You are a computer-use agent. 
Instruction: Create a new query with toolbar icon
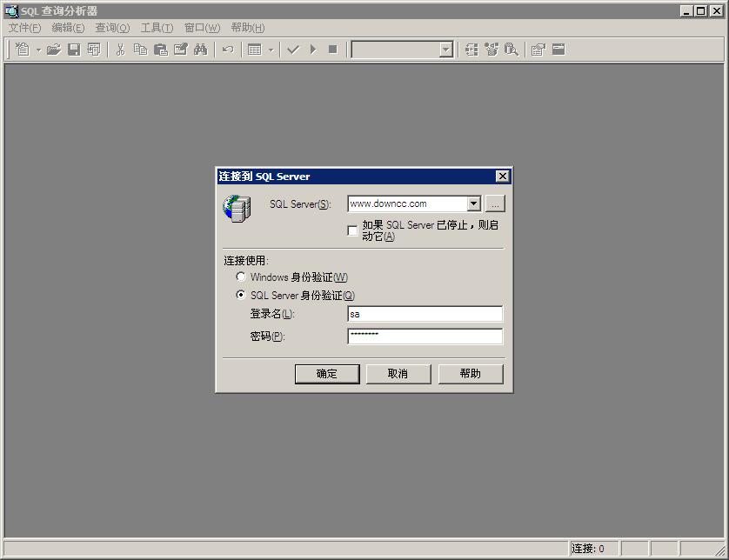coord(22,49)
